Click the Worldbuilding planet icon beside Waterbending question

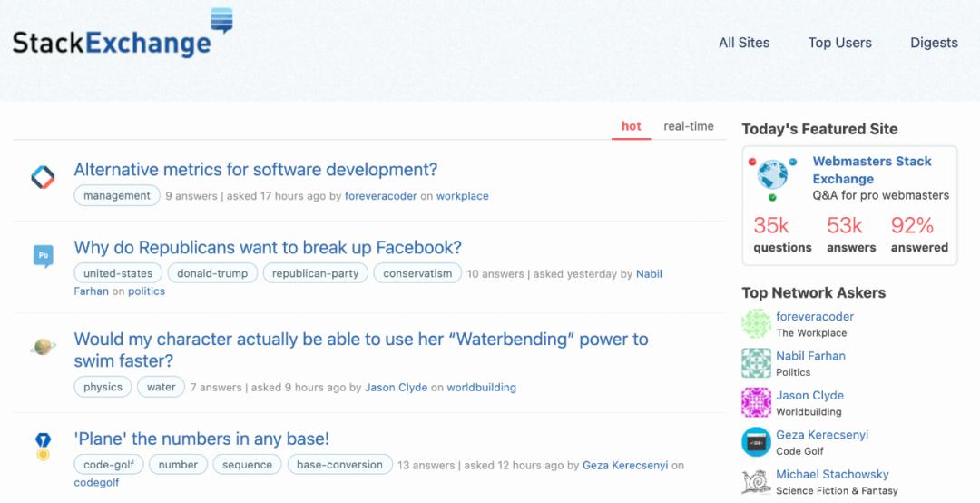(43, 347)
